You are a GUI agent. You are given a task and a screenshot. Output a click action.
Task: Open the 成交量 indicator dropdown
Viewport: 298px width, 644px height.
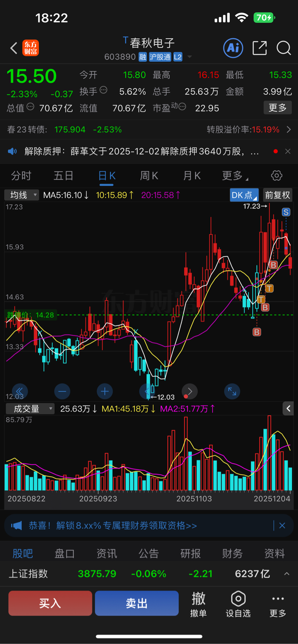coord(30,408)
